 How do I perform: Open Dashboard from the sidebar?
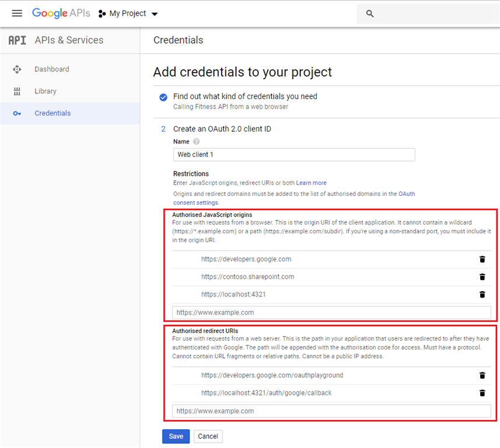51,69
